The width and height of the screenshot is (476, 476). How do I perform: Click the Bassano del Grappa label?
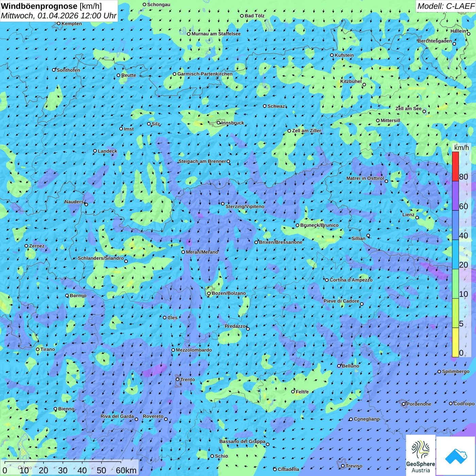click(x=242, y=441)
